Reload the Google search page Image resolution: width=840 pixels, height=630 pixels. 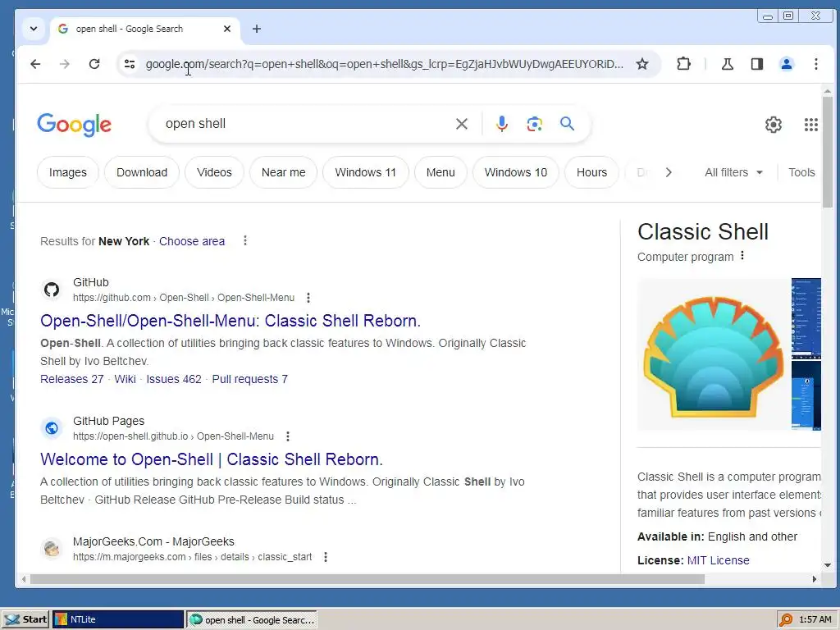94,64
